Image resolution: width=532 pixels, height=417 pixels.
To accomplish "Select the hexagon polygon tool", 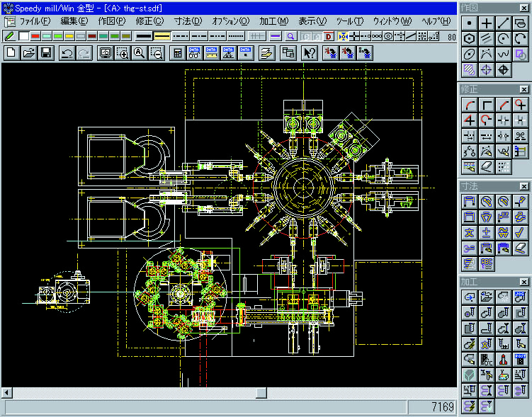I will [x=469, y=38].
